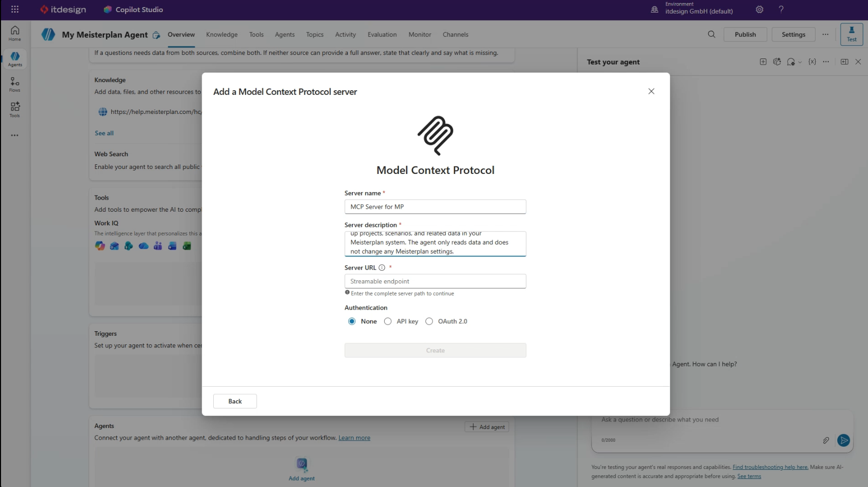868x487 pixels.
Task: Click the agent Settings button
Action: coord(793,34)
